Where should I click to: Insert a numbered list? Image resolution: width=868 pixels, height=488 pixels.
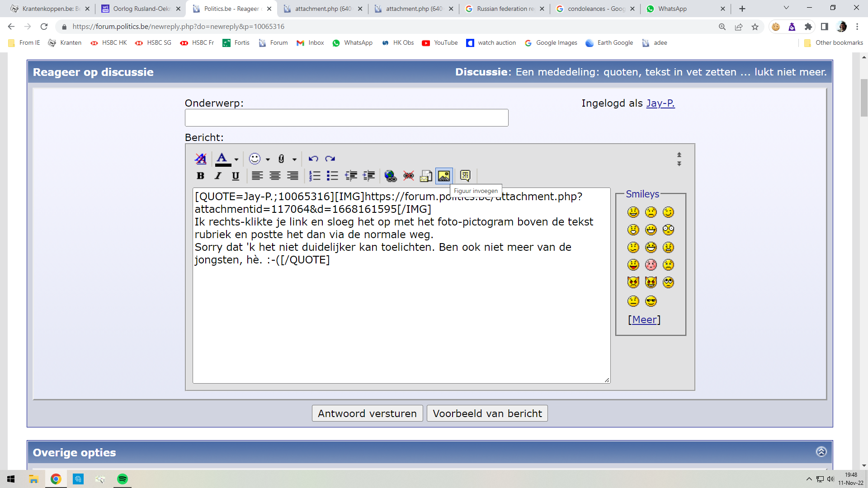[315, 176]
